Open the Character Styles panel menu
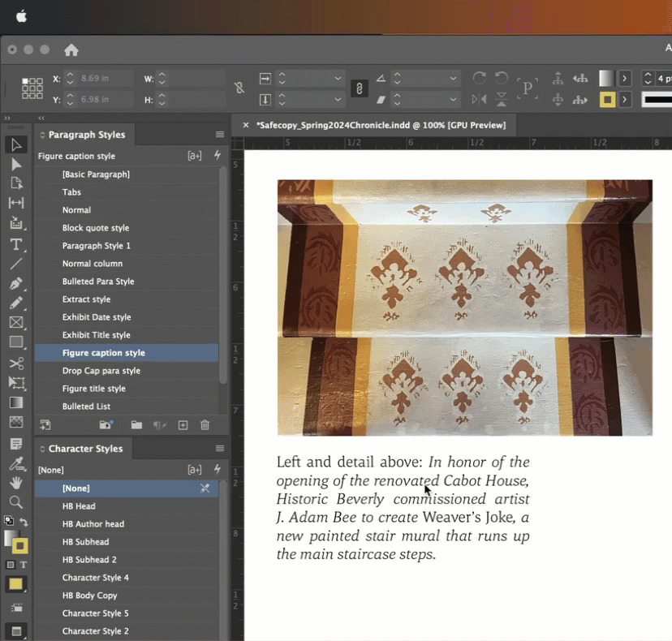The width and height of the screenshot is (672, 641). click(x=220, y=448)
